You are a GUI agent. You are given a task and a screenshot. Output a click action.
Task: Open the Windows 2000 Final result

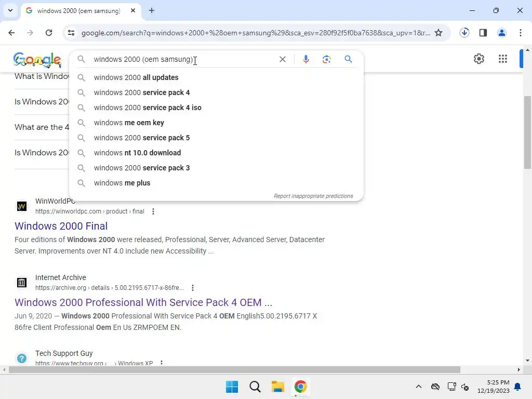(x=61, y=226)
